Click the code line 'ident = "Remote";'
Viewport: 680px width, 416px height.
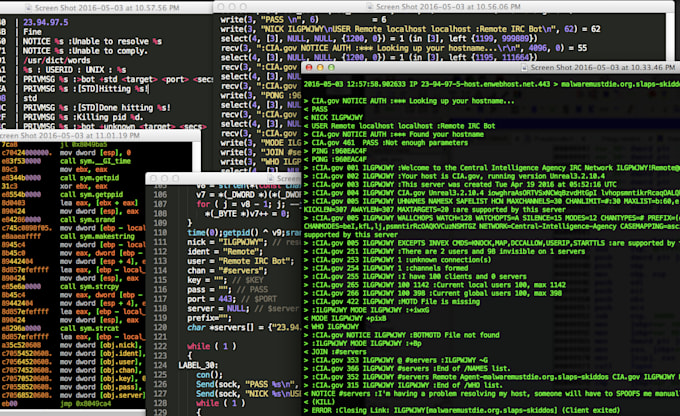[x=226, y=252]
